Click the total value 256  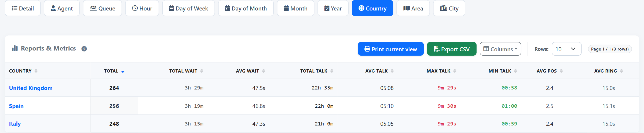click(x=114, y=106)
